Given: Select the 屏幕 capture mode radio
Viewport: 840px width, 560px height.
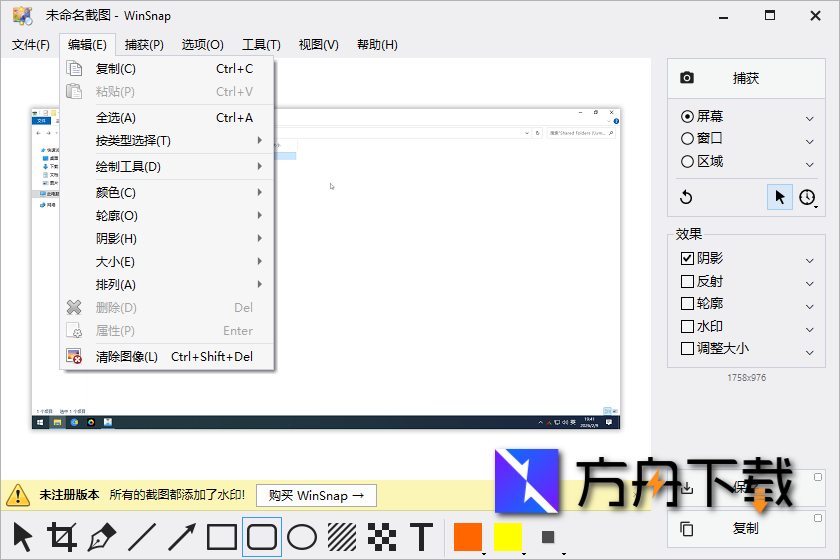Looking at the screenshot, I should coord(687,116).
